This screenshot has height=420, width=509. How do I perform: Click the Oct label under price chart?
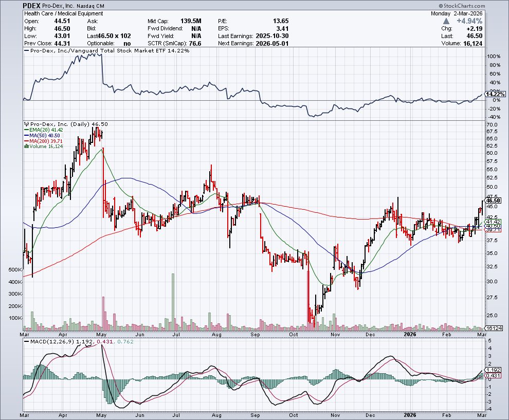(x=294, y=335)
